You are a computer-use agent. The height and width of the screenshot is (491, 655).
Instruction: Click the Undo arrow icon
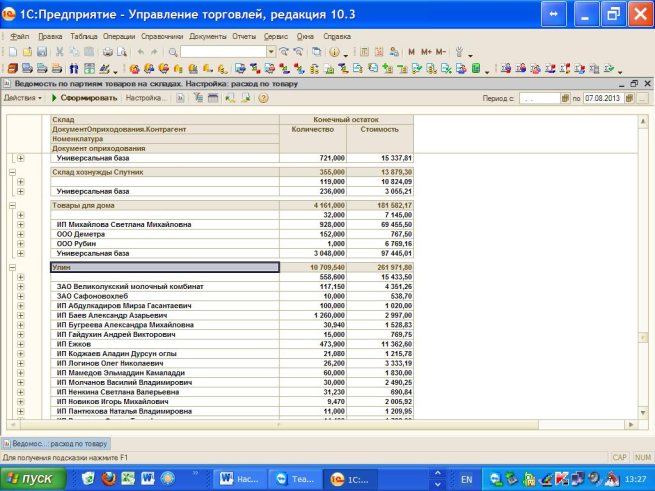point(141,52)
